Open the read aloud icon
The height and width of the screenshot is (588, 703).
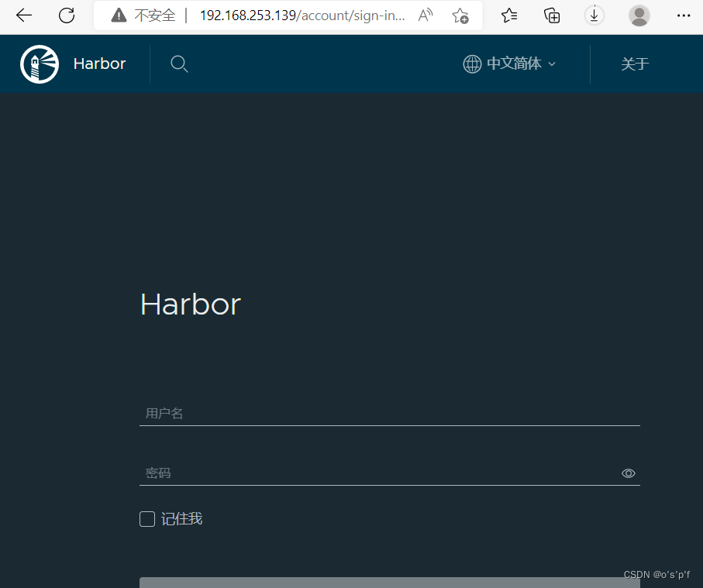[x=426, y=15]
